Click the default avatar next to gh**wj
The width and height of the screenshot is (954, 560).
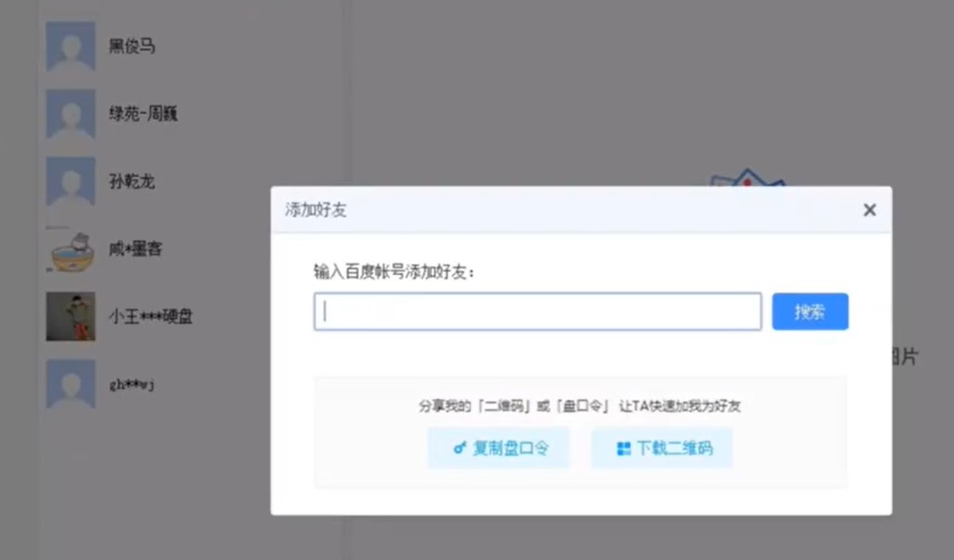pos(70,384)
